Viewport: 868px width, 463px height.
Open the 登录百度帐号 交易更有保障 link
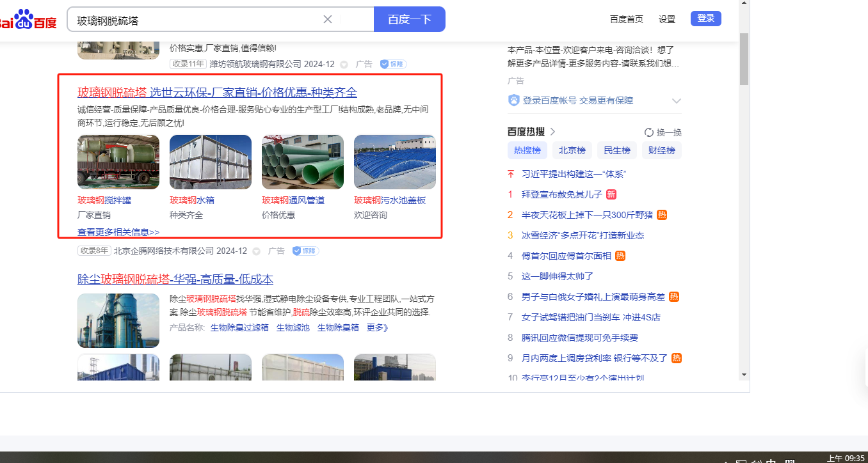[578, 100]
